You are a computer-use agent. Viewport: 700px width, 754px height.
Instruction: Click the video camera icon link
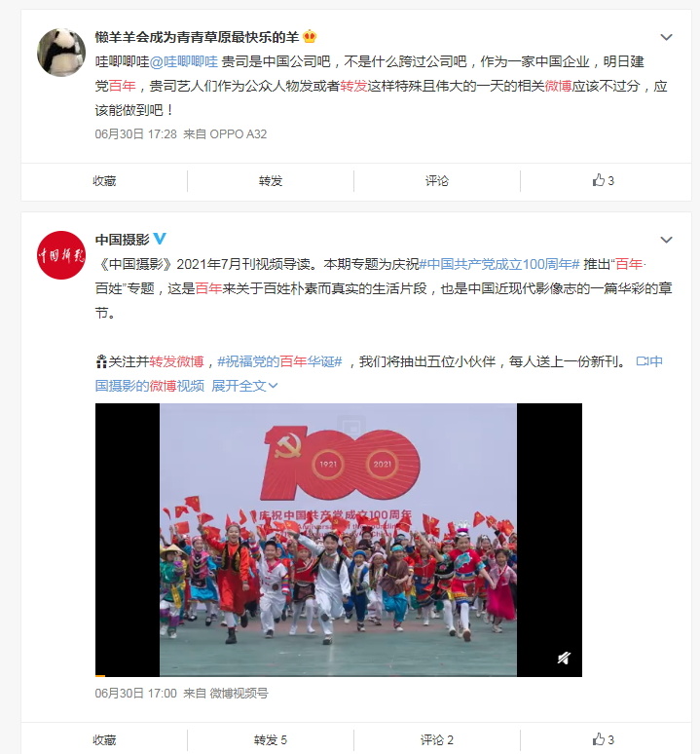[643, 361]
